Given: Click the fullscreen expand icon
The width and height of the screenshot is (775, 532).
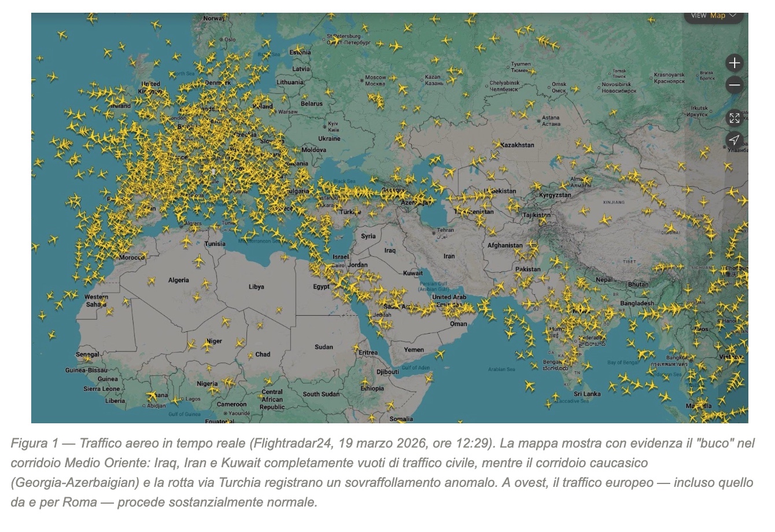Looking at the screenshot, I should [x=735, y=118].
